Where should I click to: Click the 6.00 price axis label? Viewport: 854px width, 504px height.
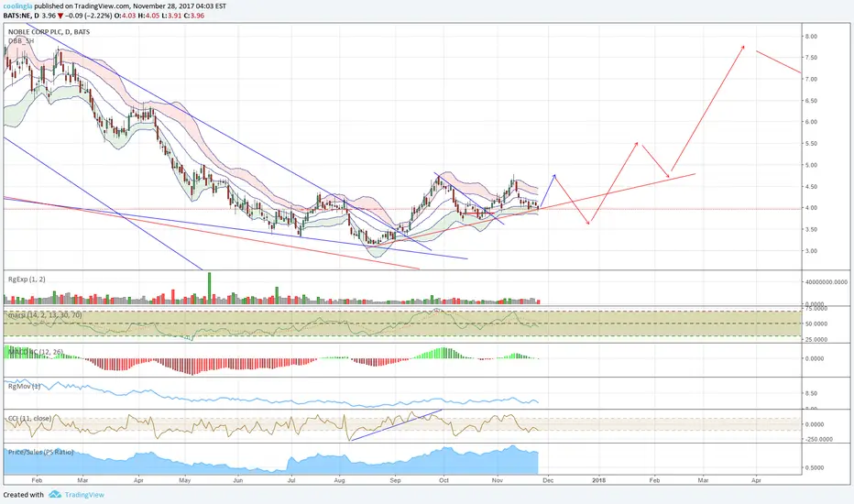click(811, 122)
